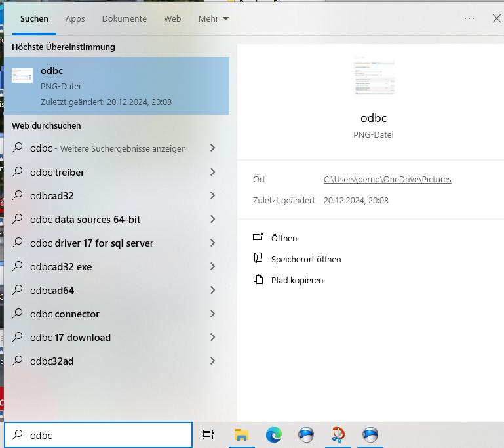504x448 pixels.
Task: Expand 'odbc driver 17 for sql server' chevron
Action: [x=212, y=243]
